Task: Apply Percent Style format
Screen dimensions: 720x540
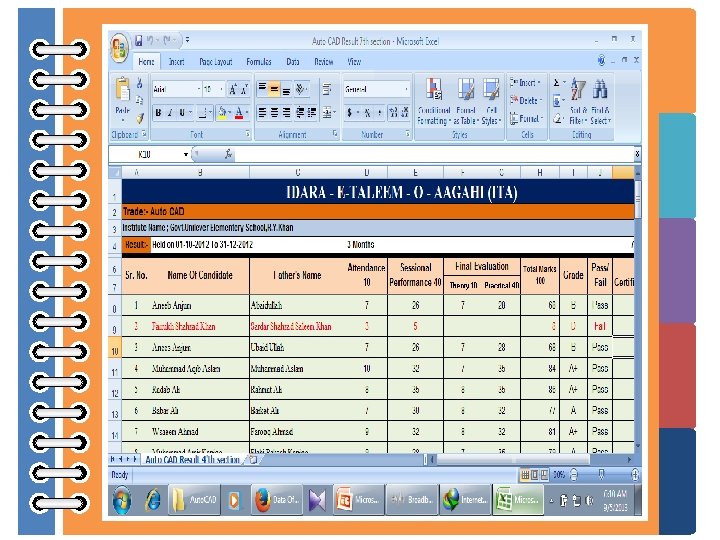Action: coord(367,112)
